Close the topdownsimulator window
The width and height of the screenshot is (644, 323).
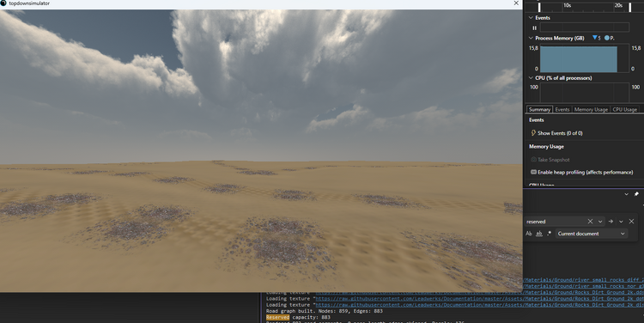[516, 3]
